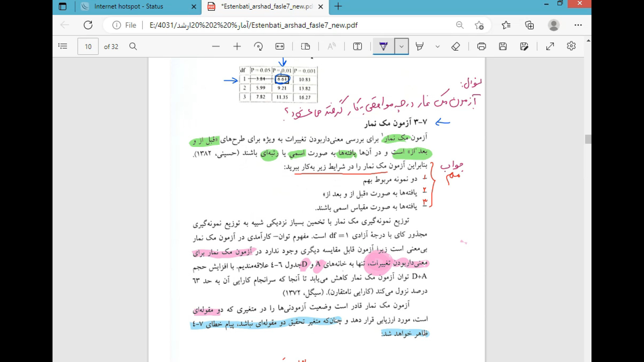Zoom in with the plus button

(x=237, y=46)
